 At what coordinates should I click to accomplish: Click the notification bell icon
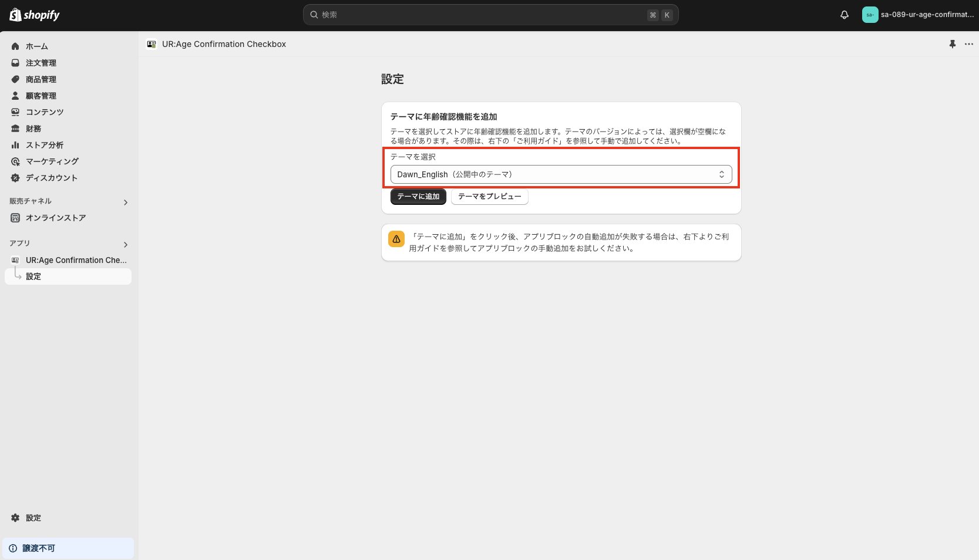click(844, 15)
